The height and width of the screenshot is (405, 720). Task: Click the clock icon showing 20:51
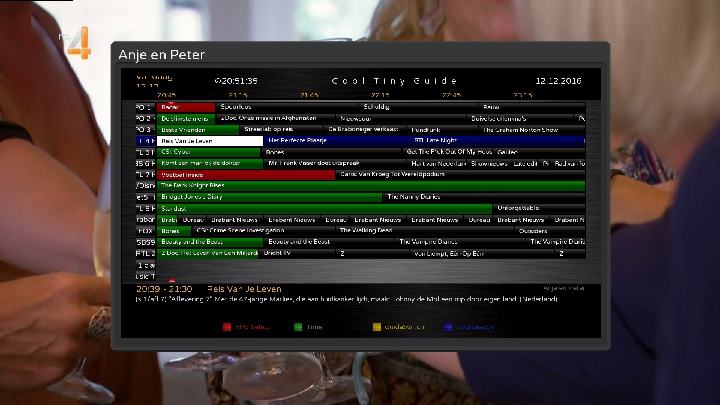click(219, 81)
